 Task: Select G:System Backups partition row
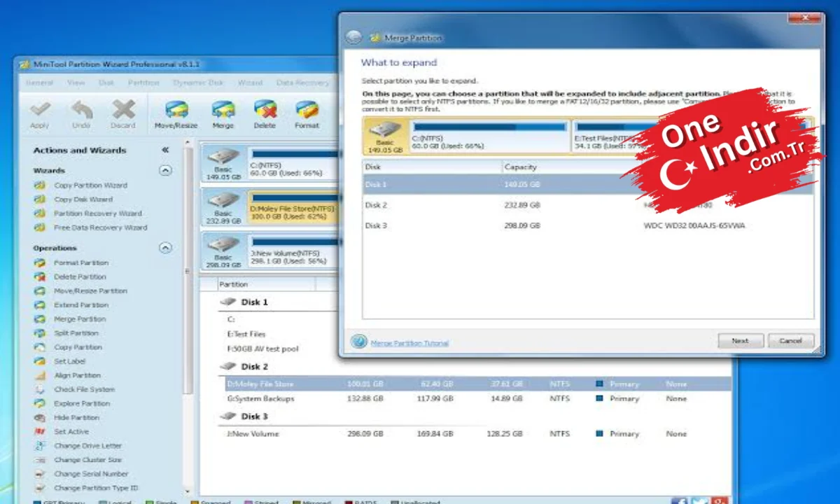click(x=475, y=398)
